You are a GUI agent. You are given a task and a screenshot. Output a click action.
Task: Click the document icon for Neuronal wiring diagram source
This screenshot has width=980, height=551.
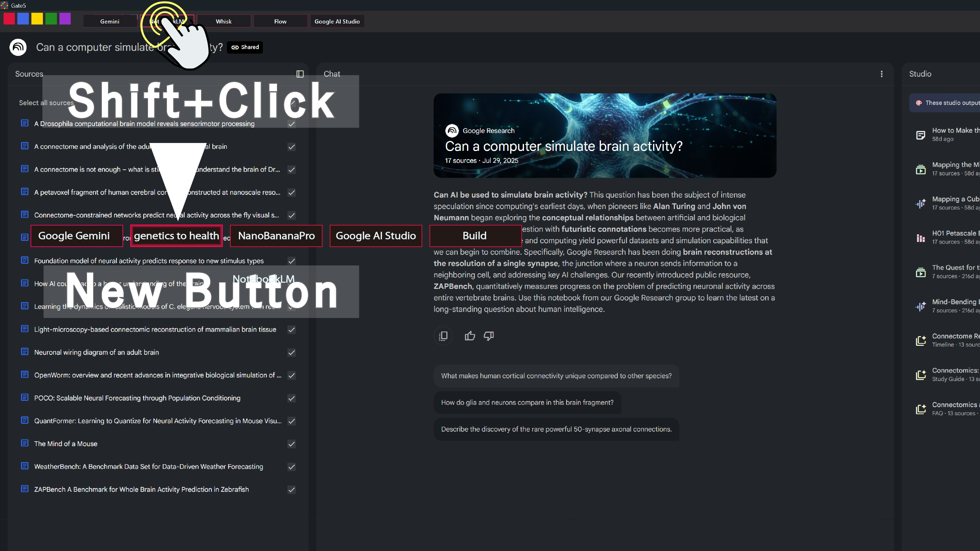point(25,352)
